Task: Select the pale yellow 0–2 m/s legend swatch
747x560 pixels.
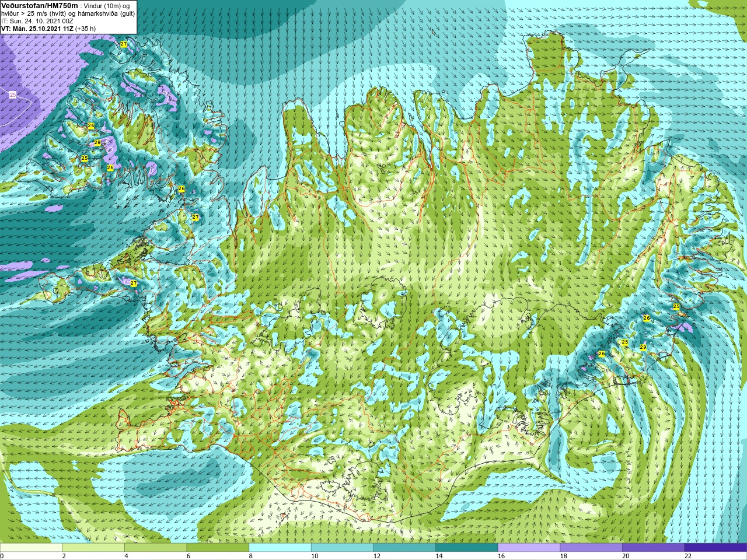Action: pyautogui.click(x=31, y=548)
